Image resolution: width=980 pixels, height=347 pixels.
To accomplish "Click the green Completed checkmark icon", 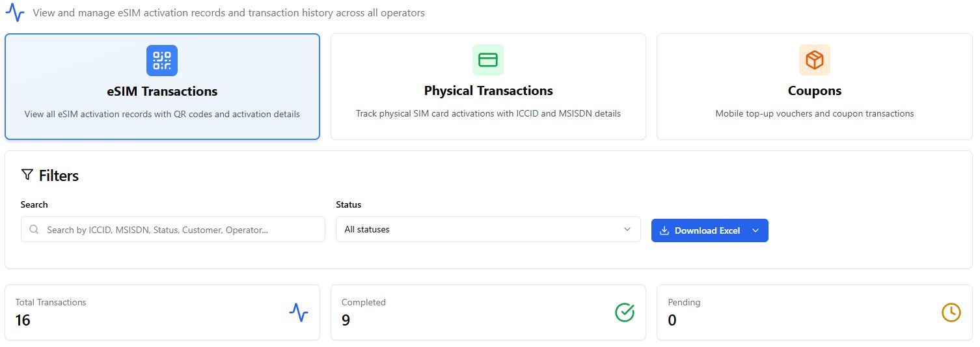I will click(x=625, y=312).
